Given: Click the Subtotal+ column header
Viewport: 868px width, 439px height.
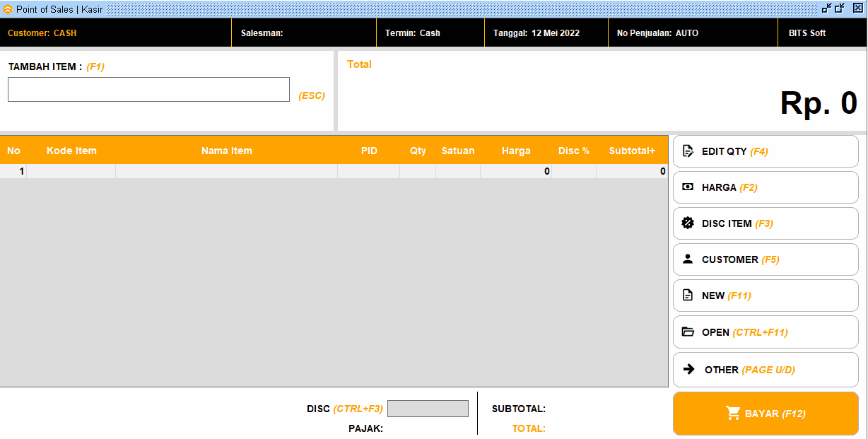Looking at the screenshot, I should 632,151.
